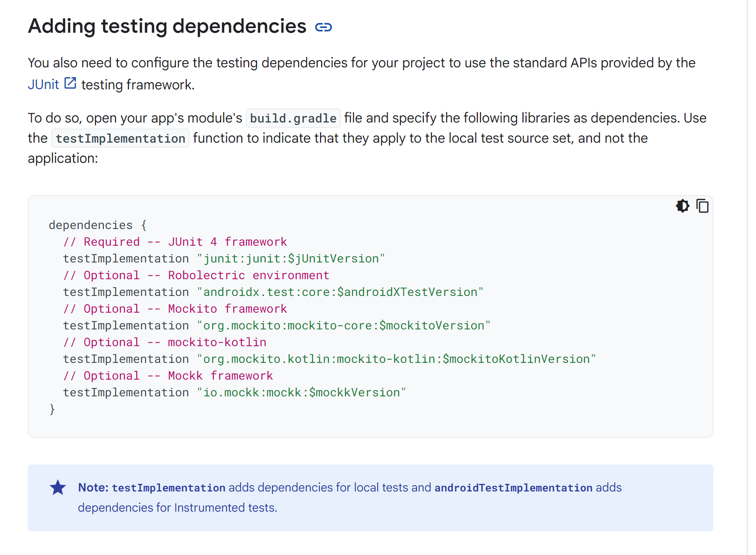Toggle dark theme for code block
Viewport: 756px width, 555px height.
pos(683,206)
